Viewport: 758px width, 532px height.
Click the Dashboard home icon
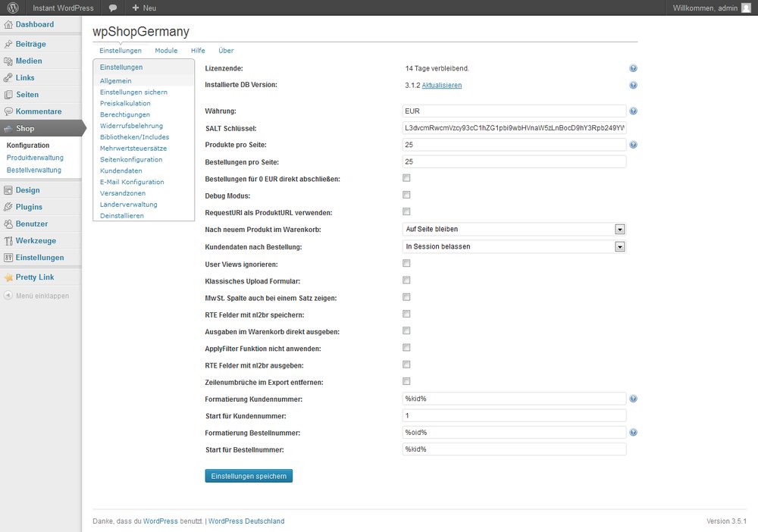(8, 25)
